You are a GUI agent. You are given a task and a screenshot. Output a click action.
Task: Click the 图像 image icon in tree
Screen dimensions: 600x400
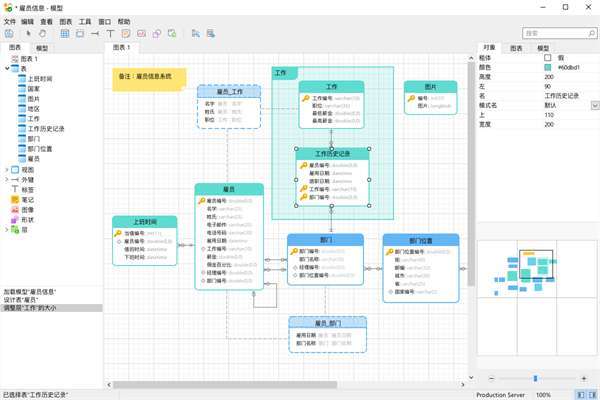click(15, 209)
